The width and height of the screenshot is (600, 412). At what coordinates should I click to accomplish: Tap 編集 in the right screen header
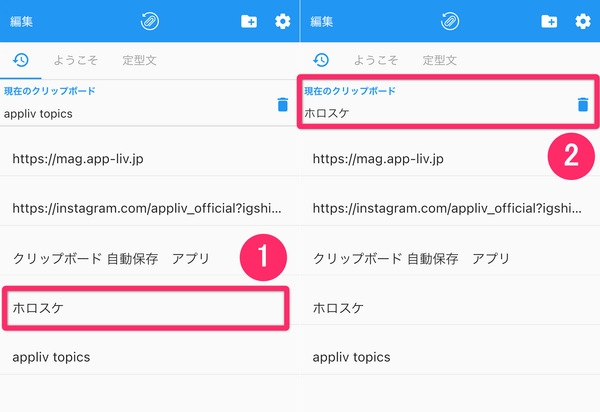pyautogui.click(x=321, y=21)
